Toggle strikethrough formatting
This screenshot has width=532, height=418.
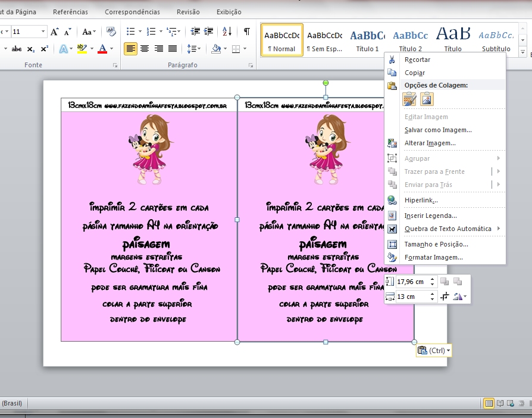(x=16, y=49)
